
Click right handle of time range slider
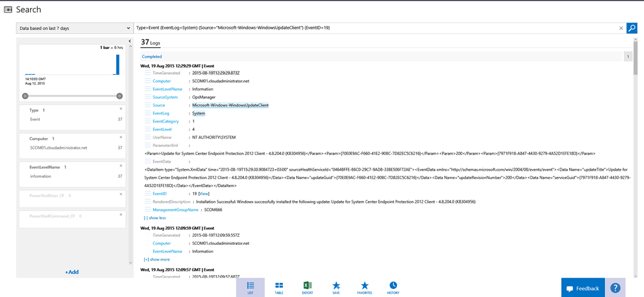[x=119, y=96]
